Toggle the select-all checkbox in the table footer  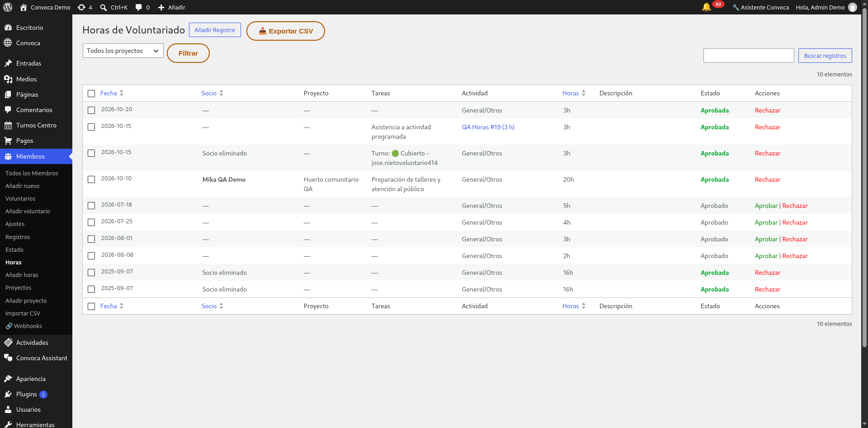tap(91, 306)
